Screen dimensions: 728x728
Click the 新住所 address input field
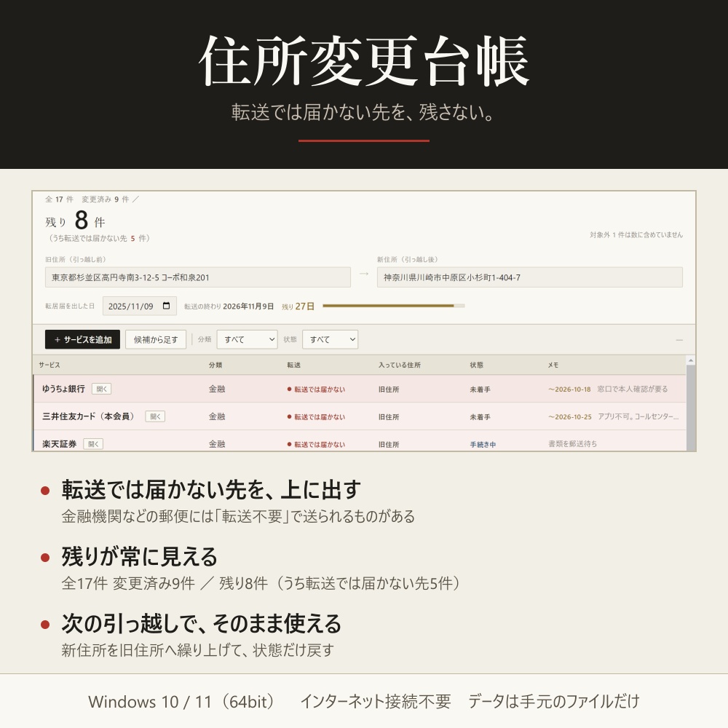click(x=530, y=277)
